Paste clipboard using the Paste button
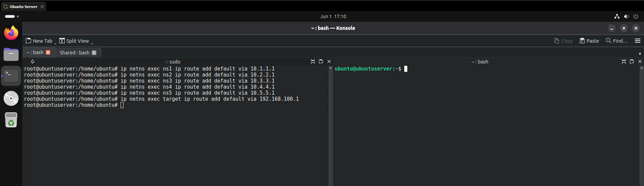The image size is (644, 186). (x=589, y=41)
